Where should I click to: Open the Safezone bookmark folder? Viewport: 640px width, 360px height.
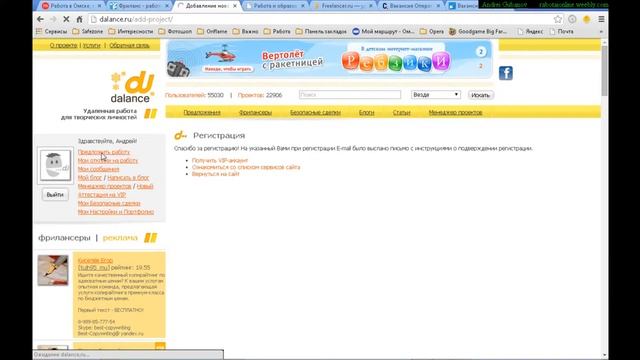tap(87, 31)
